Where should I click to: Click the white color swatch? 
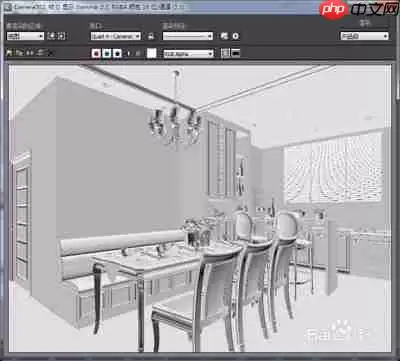click(152, 53)
